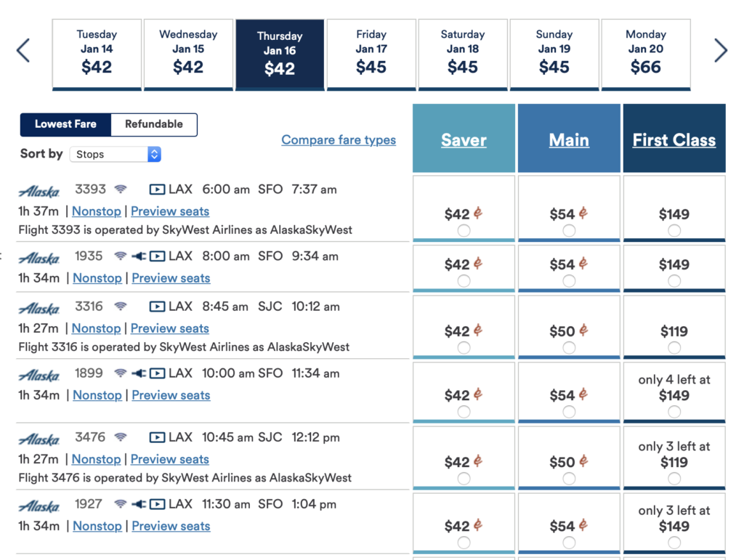Image resolution: width=744 pixels, height=560 pixels.
Task: Preview seats for flight 1899
Action: point(171,394)
